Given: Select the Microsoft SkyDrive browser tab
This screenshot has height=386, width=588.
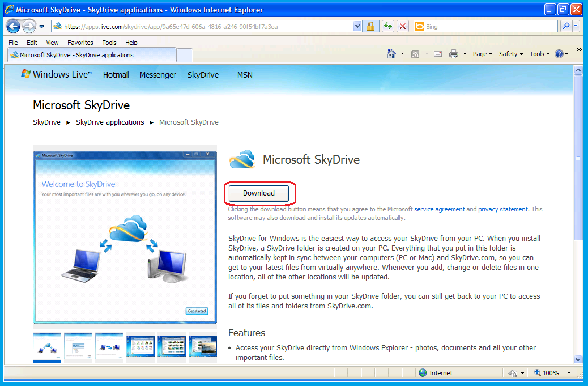Looking at the screenshot, I should pyautogui.click(x=92, y=55).
